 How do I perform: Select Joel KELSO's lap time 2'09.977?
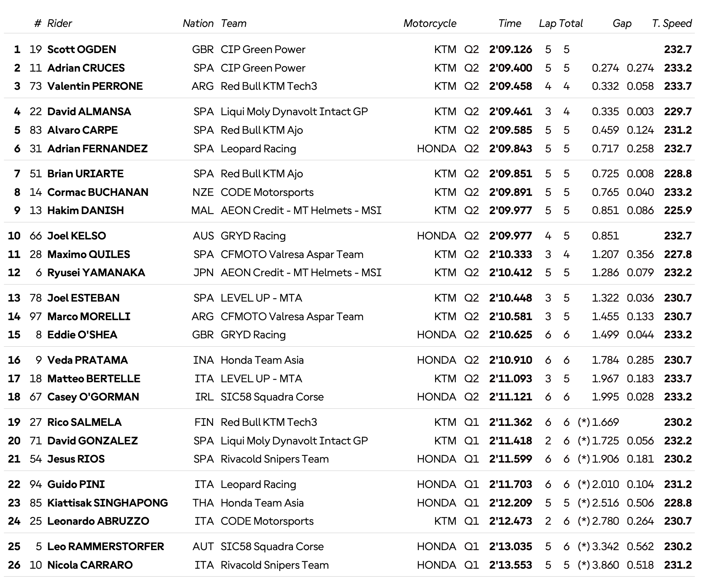click(511, 236)
